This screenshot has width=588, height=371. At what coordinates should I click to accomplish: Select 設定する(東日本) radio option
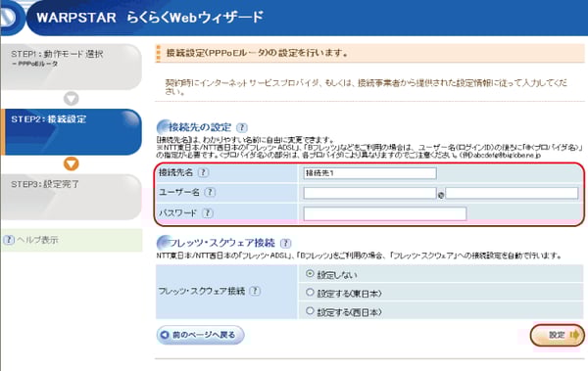coord(310,293)
